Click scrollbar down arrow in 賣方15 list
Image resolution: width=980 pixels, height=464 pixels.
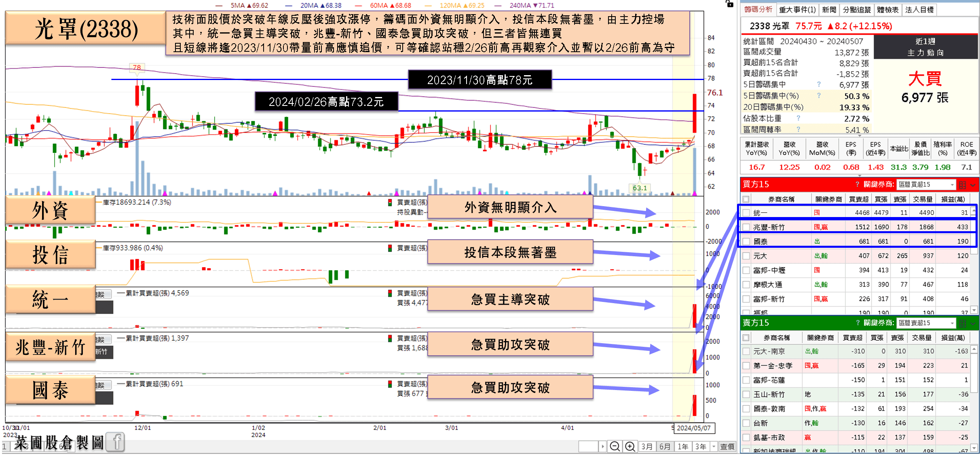click(974, 448)
